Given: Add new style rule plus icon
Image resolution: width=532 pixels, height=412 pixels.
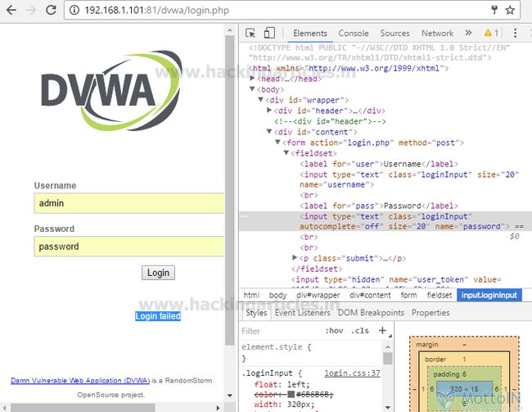Looking at the screenshot, I should point(382,330).
